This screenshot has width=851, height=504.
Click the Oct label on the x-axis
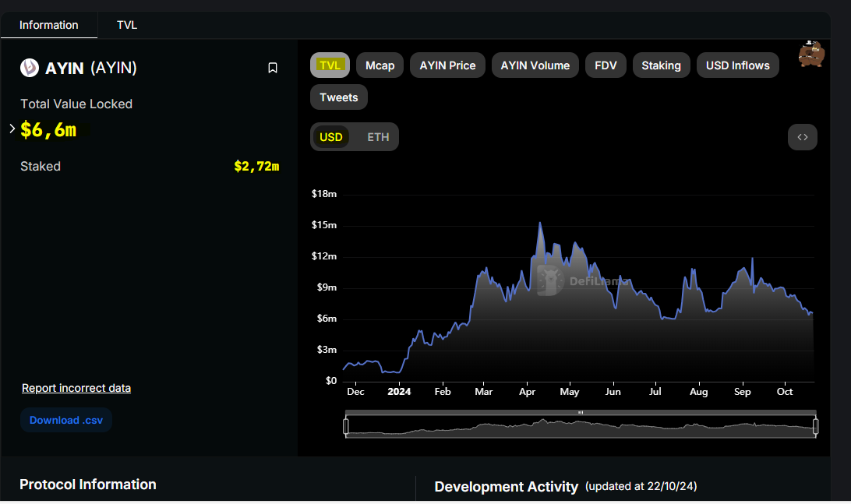[x=785, y=392]
